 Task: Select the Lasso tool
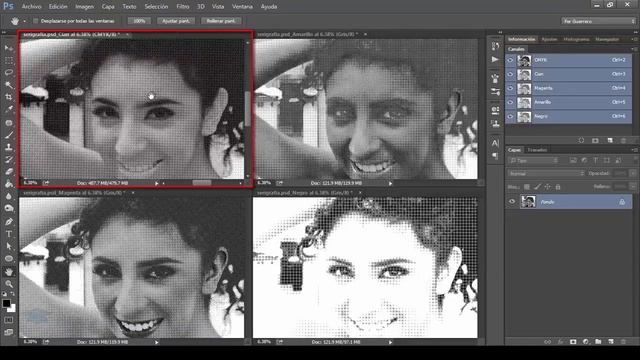9,72
